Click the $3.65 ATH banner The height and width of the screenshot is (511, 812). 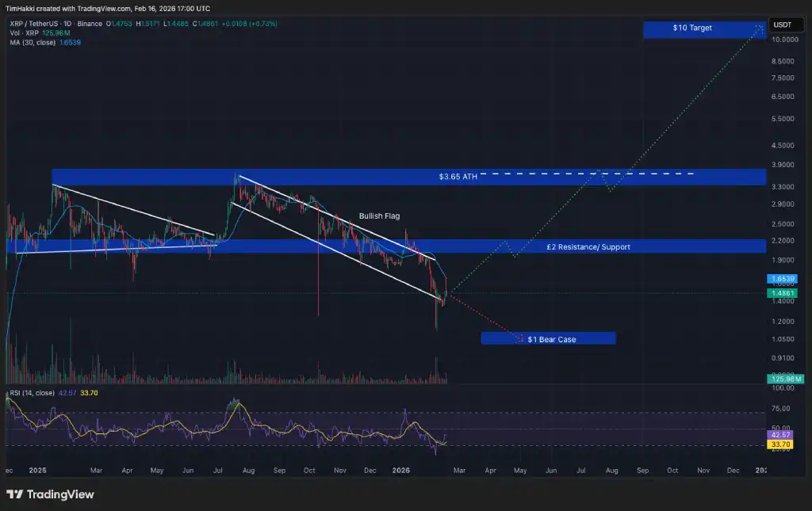(x=460, y=176)
